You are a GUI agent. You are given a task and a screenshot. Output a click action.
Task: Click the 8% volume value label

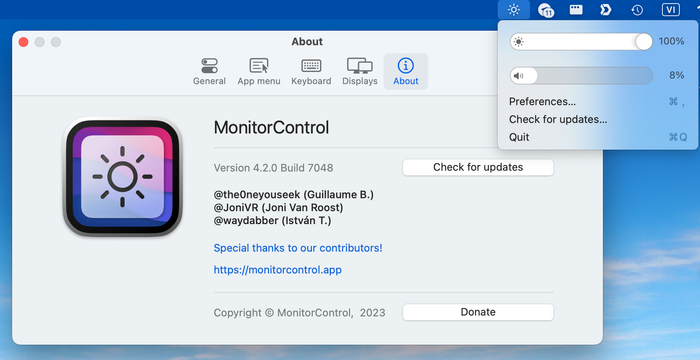point(676,75)
